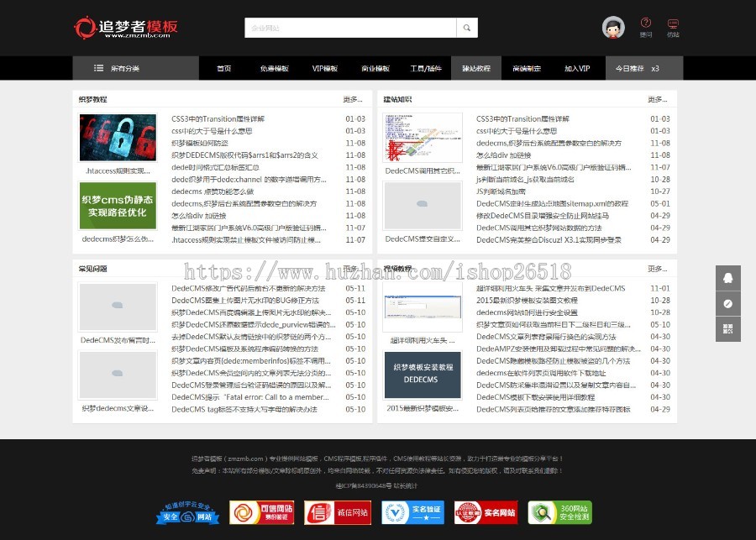The height and width of the screenshot is (540, 756).
Task: Open DedeCMS提示 Fatal error article
Action: (x=250, y=397)
